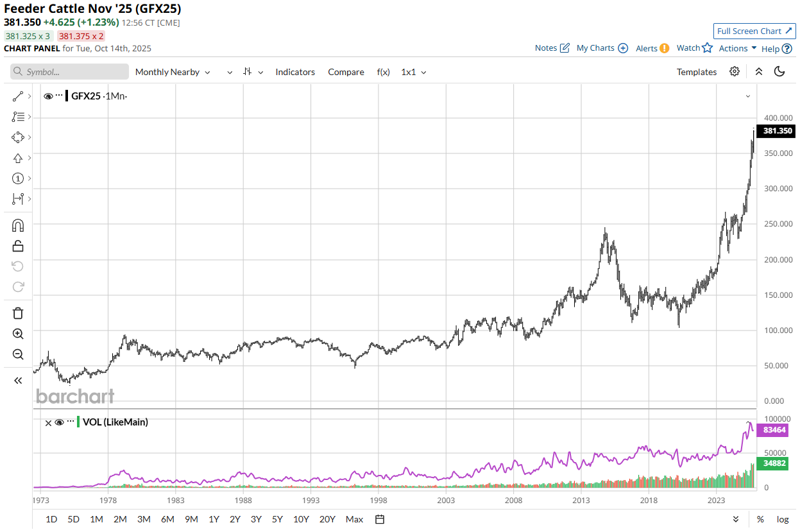
Task: Open the Monthly Nearby dropdown
Action: pos(173,72)
